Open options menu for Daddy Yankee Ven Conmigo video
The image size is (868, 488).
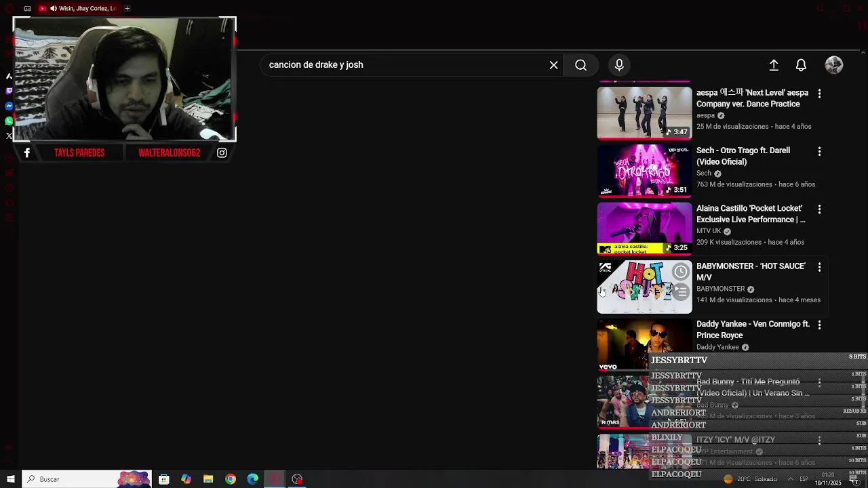[x=819, y=325]
